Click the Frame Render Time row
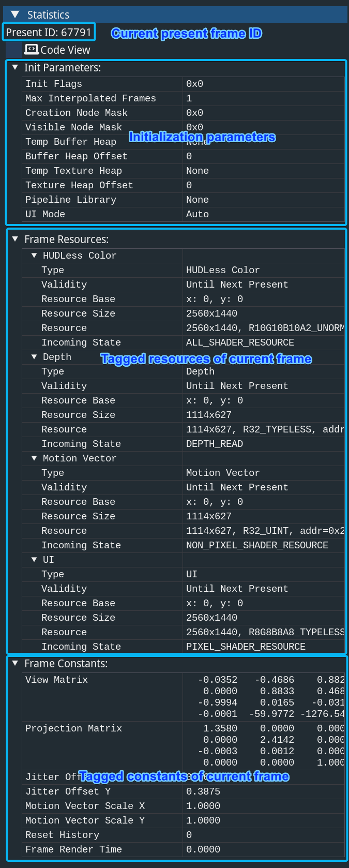This screenshot has width=349, height=868. [73, 849]
